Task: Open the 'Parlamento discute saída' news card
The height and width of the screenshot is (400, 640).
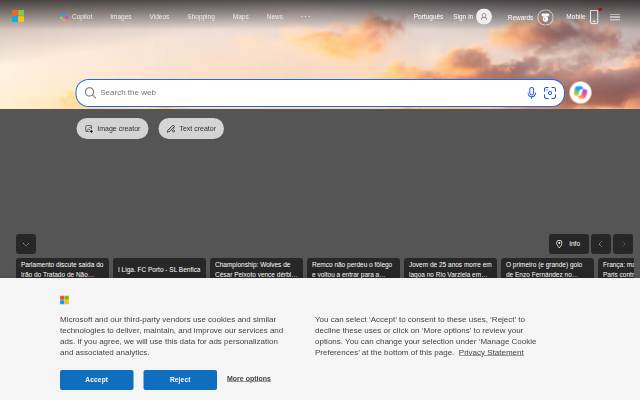Action: point(62,268)
